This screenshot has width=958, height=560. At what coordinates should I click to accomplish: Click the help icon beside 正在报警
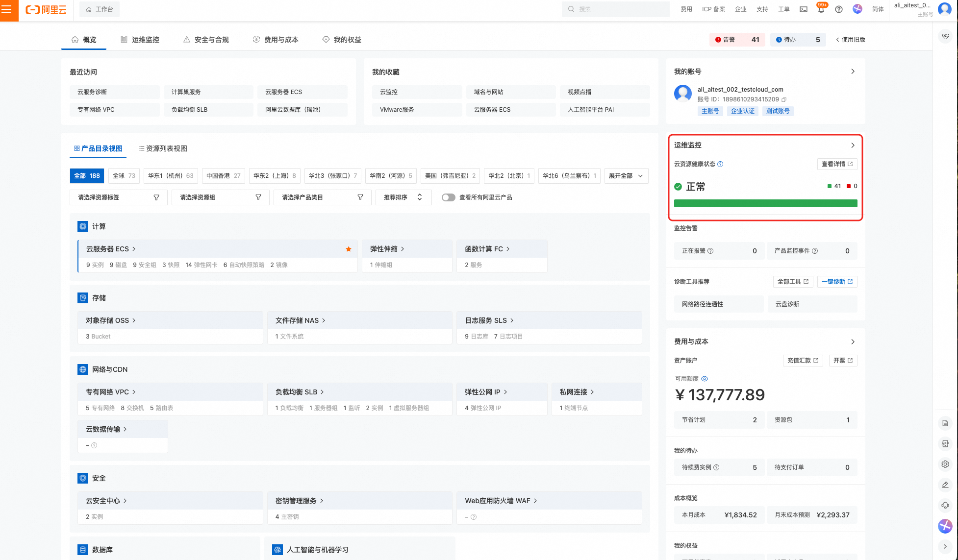click(x=710, y=251)
